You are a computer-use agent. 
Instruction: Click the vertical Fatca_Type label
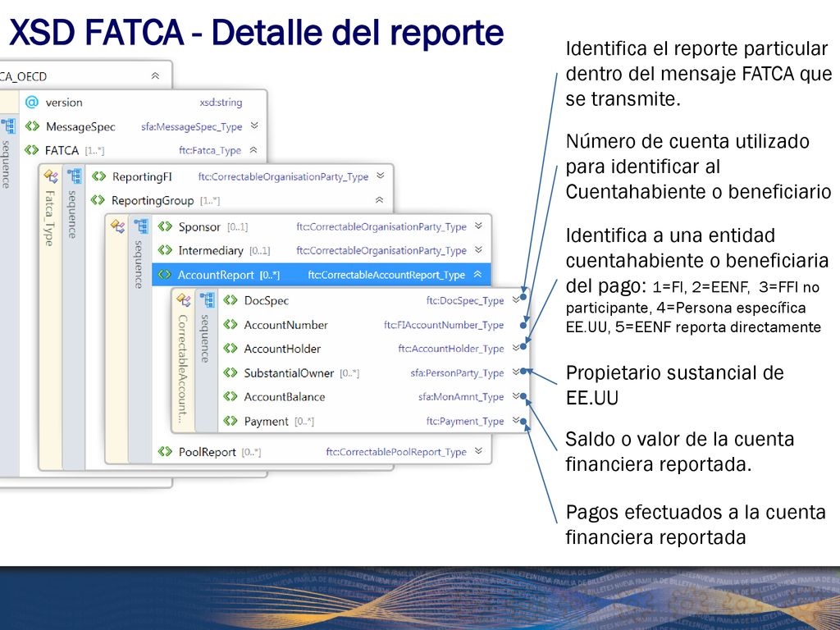pyautogui.click(x=49, y=218)
